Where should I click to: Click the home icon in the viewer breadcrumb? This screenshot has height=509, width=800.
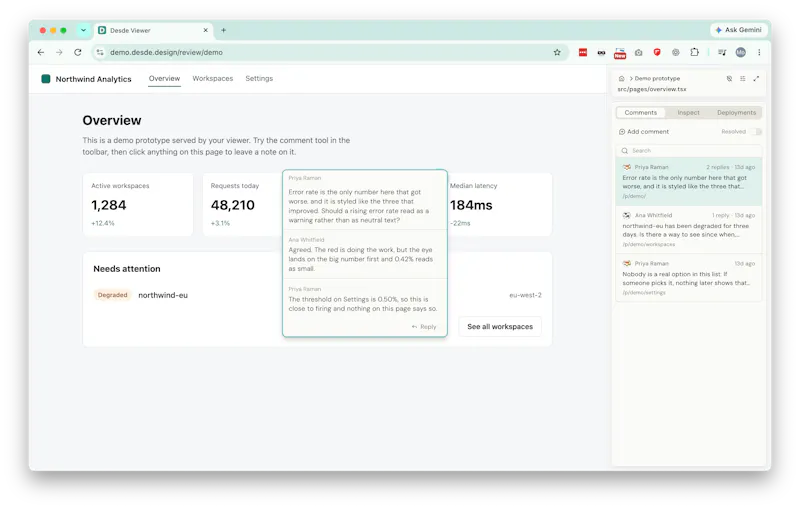click(x=621, y=79)
